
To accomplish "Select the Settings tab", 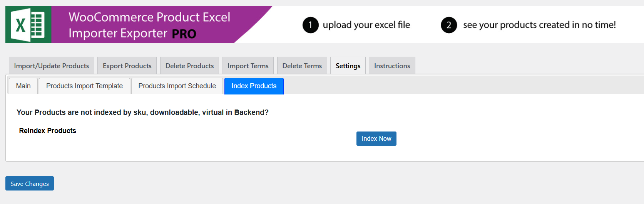I will (348, 66).
